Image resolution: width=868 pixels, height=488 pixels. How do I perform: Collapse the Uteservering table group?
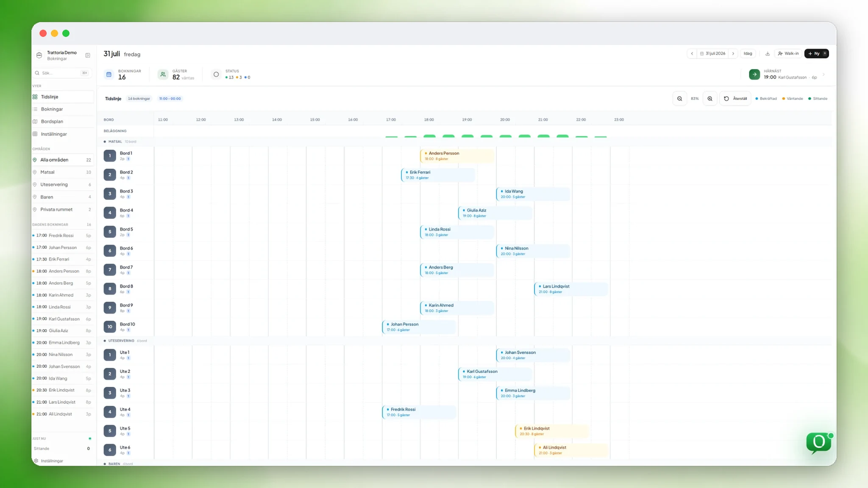(125, 341)
